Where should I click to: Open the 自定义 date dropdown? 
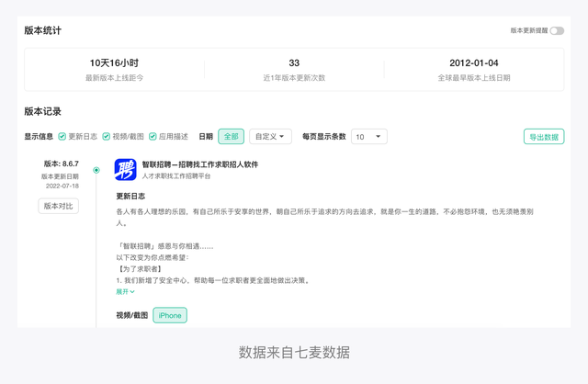coord(270,137)
